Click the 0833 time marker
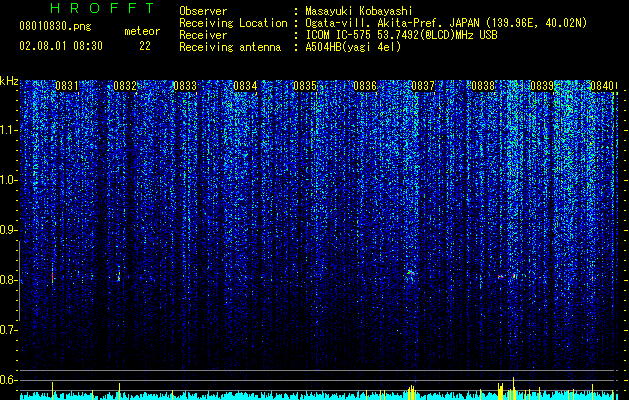Viewport: 629px width, 400px height. (x=185, y=86)
